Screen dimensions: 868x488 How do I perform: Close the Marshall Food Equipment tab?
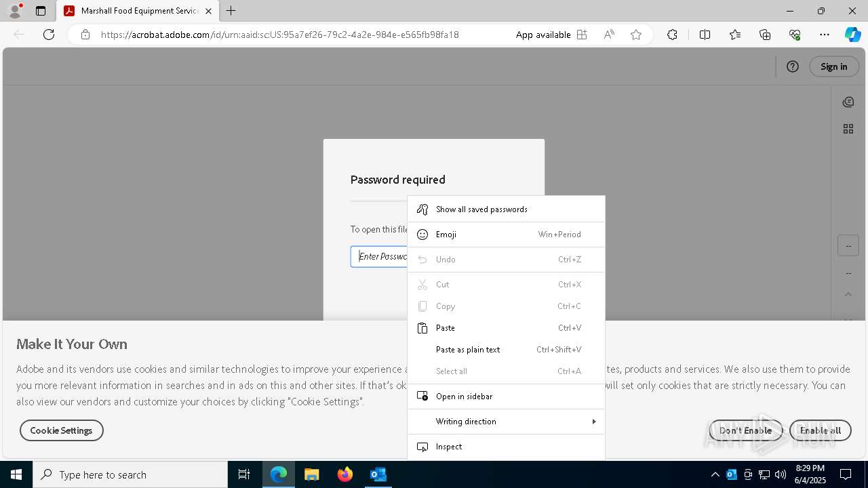coord(208,11)
